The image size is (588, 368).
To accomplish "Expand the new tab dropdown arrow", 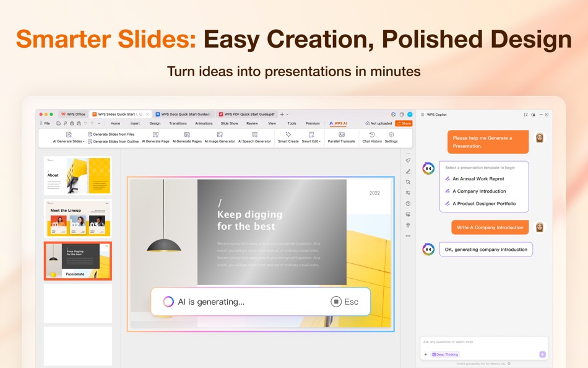I will click(x=288, y=114).
